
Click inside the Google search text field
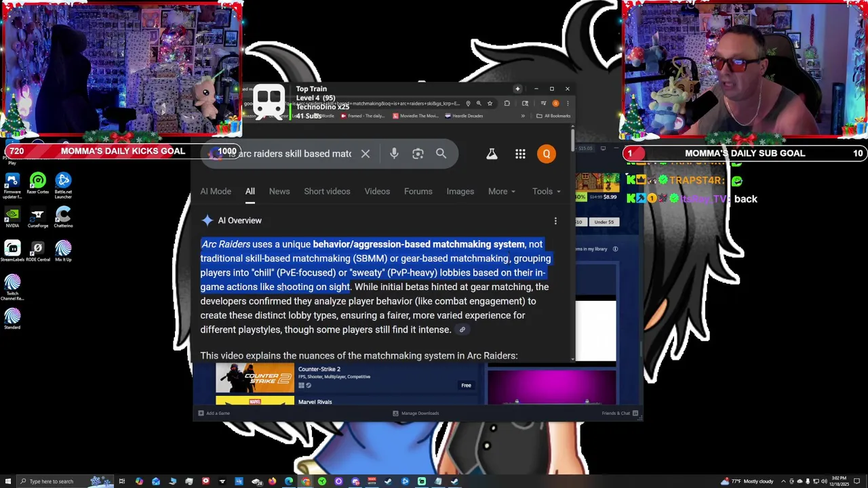point(292,154)
